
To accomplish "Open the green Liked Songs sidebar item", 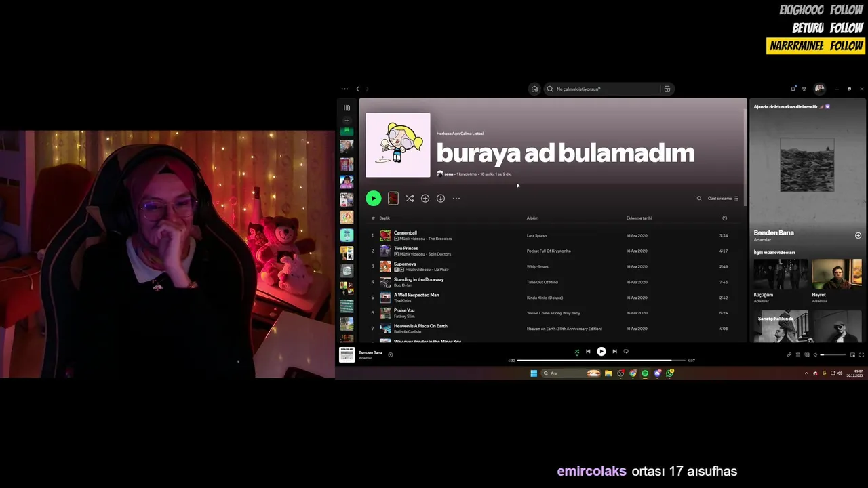I will (x=347, y=130).
